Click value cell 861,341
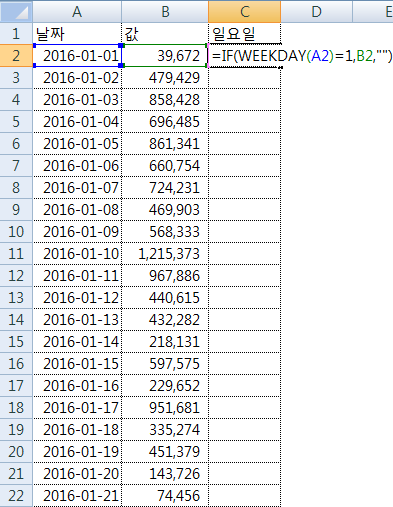This screenshot has width=393, height=507. coord(165,144)
